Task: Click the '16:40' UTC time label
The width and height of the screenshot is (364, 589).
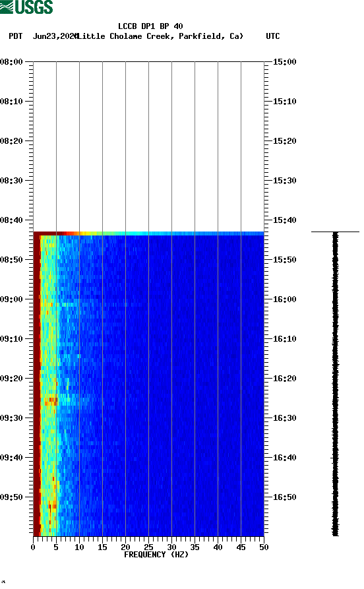Action: [x=284, y=458]
